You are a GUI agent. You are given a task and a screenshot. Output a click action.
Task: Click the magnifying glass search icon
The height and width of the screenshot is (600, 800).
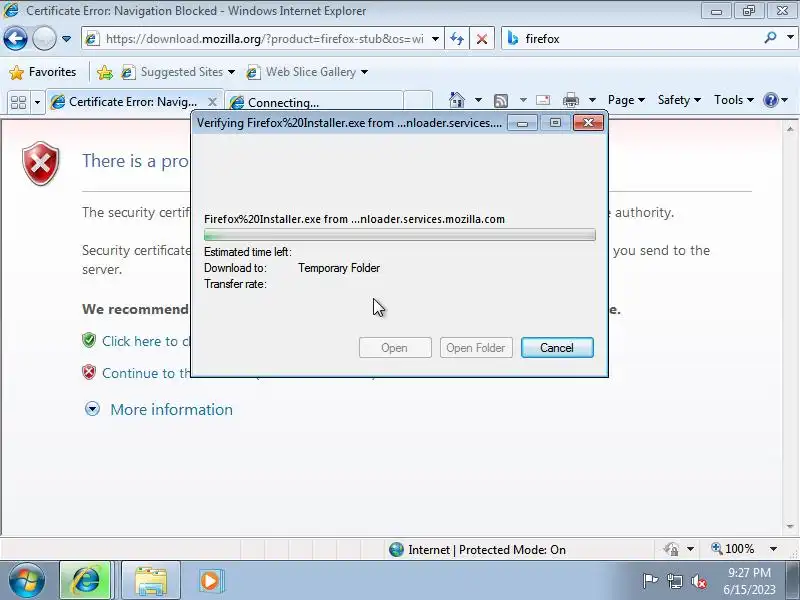[770, 38]
